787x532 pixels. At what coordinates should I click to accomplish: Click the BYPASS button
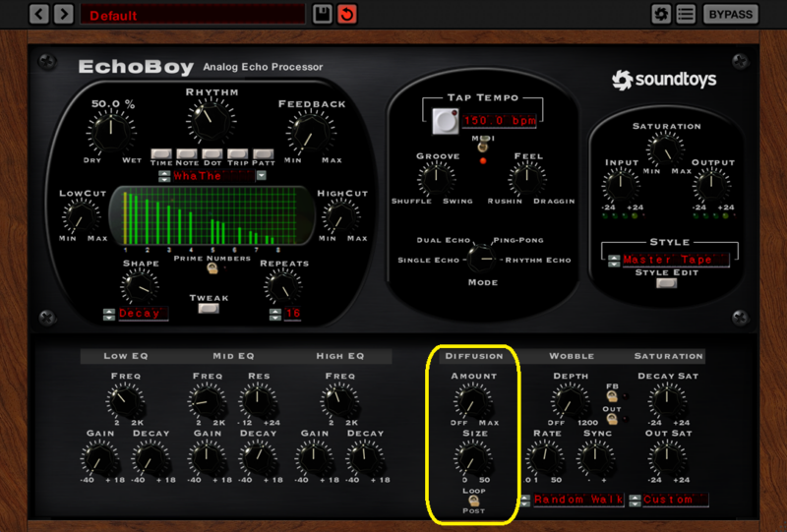pos(730,14)
